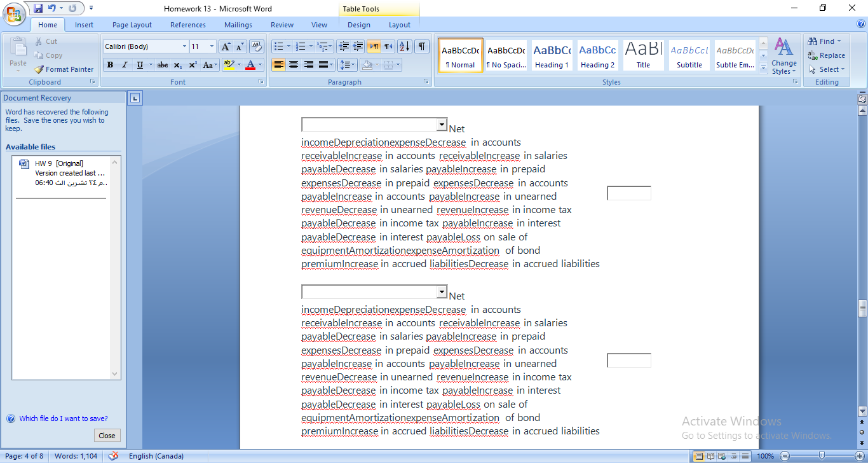This screenshot has height=463, width=868.
Task: Click the Superscript icon
Action: [x=193, y=65]
